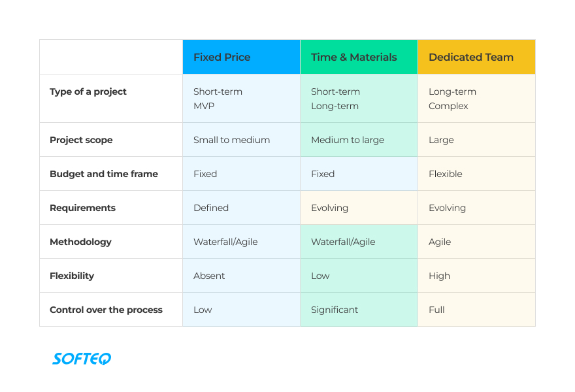575x392 pixels.
Task: Select the 'Budget and time frame' row label
Action: [x=104, y=174]
